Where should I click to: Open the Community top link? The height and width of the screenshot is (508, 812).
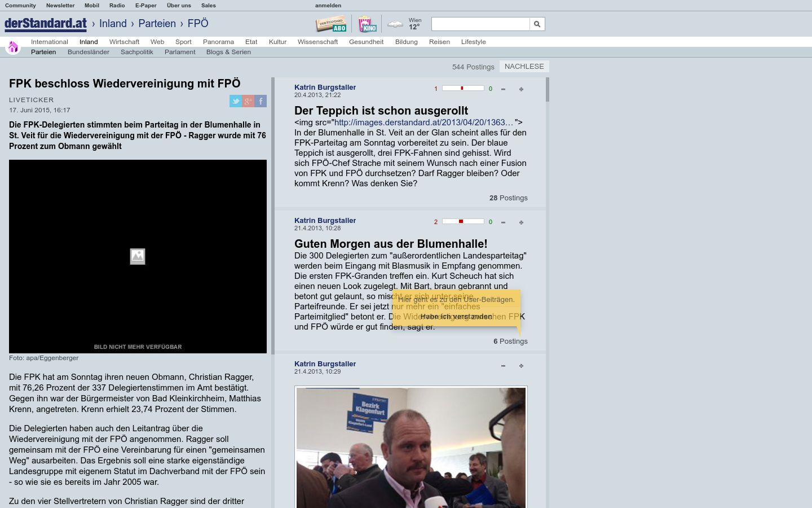point(20,5)
